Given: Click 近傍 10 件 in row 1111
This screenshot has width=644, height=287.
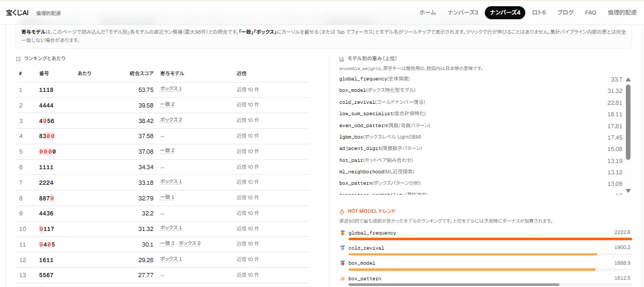Looking at the screenshot, I should tap(248, 167).
